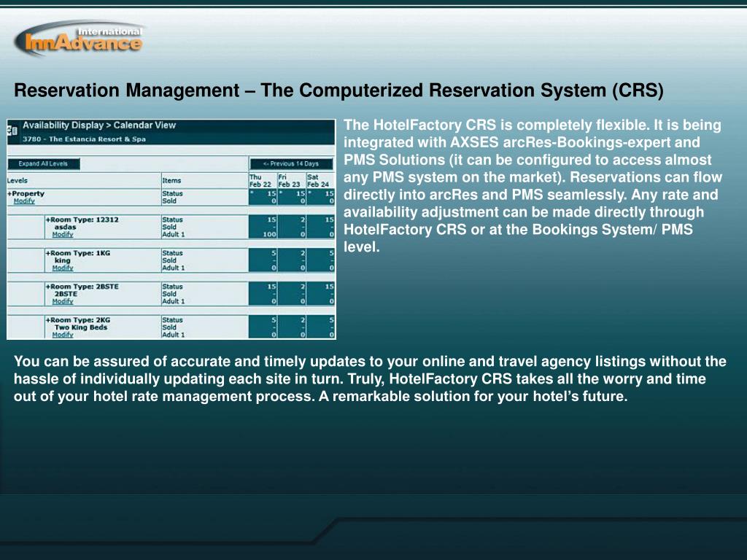Click Room 12312 Fri Feb 23 cell
747x560 pixels.
point(292,227)
